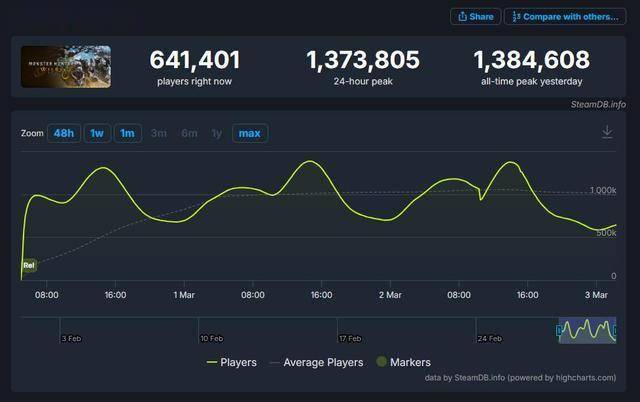Image resolution: width=640 pixels, height=402 pixels.
Task: Select the 6m zoom option
Action: tap(189, 133)
